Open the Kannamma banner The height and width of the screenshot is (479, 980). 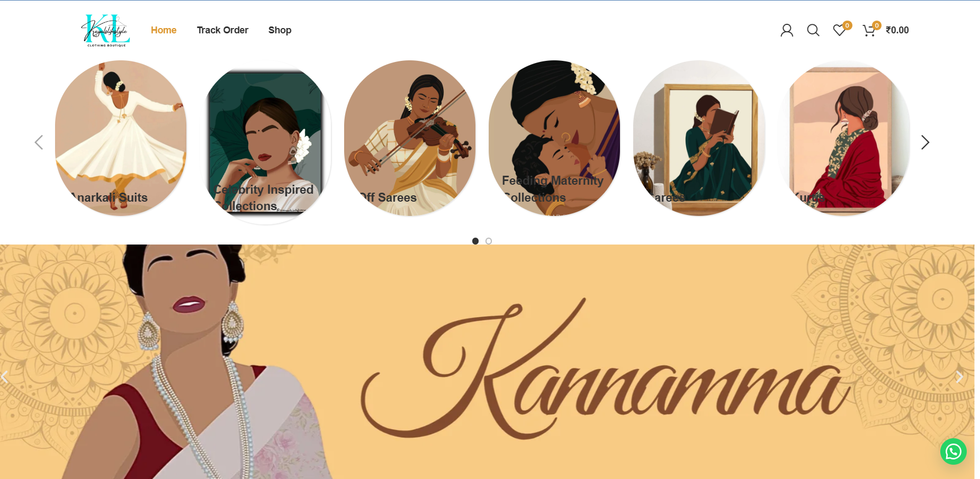(x=487, y=362)
